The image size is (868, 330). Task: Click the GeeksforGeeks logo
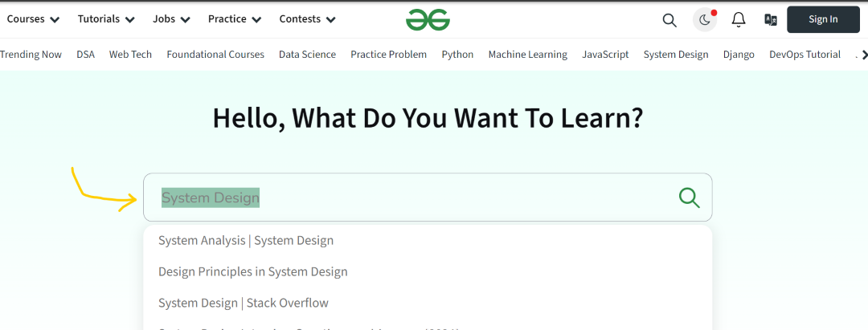pyautogui.click(x=428, y=19)
